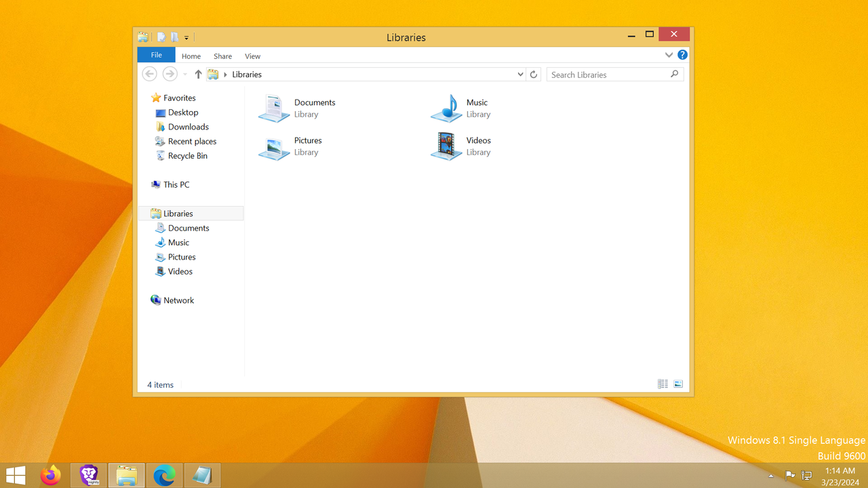The image size is (868, 488).
Task: Click the Libraries breadcrumb in address bar
Action: pos(247,75)
